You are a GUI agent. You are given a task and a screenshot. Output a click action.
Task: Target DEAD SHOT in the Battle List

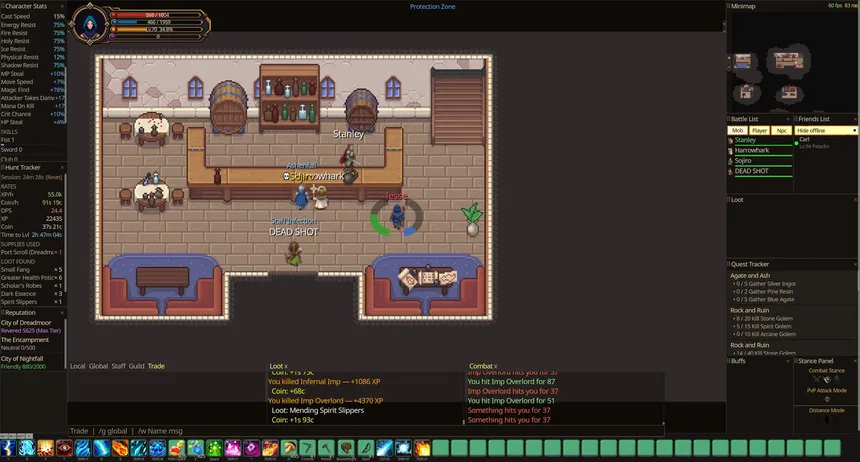point(760,172)
